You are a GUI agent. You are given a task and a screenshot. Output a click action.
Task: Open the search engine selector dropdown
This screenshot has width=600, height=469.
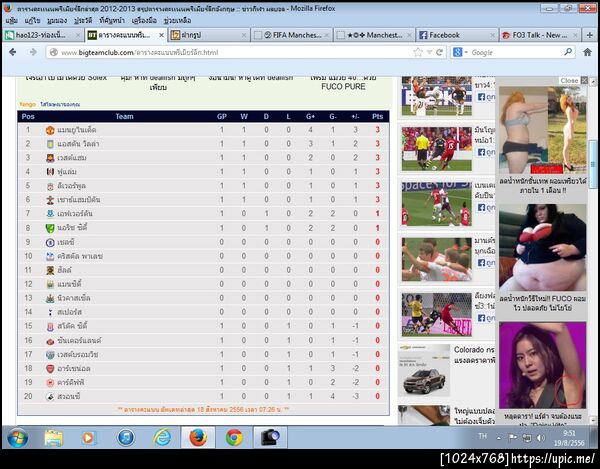pyautogui.click(x=460, y=52)
